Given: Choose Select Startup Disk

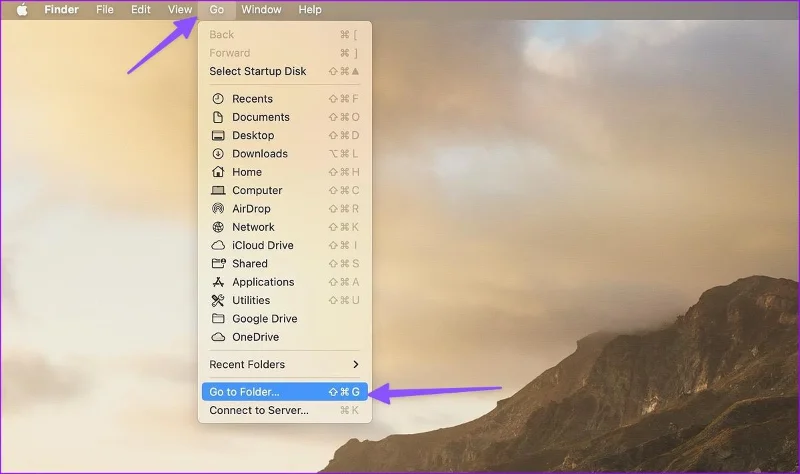Looking at the screenshot, I should click(285, 71).
